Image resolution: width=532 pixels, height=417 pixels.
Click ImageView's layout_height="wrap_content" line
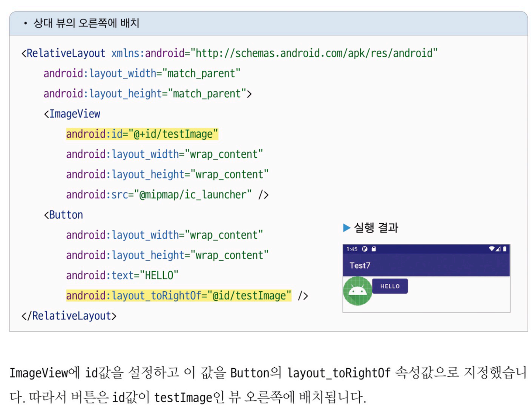click(x=167, y=174)
